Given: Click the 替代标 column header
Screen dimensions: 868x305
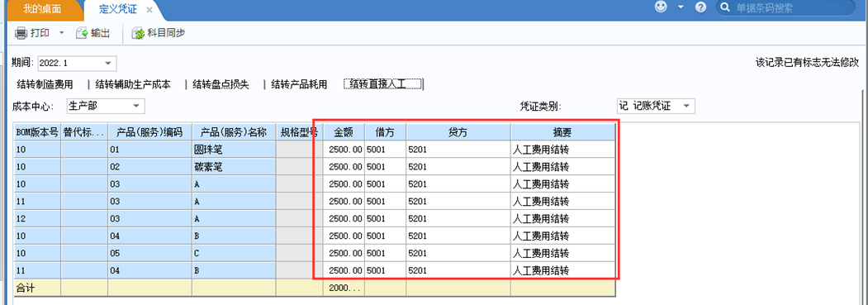Looking at the screenshot, I should pos(84,131).
